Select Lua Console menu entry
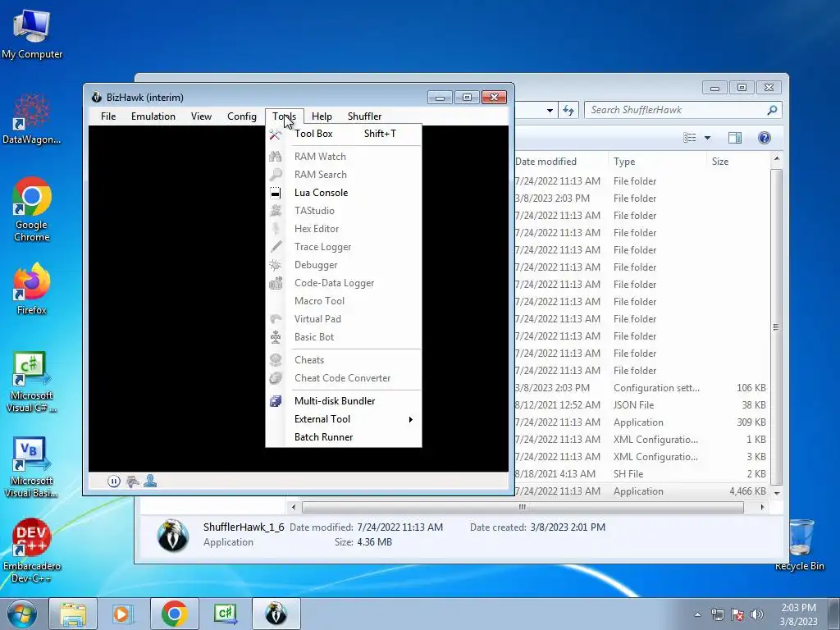 (x=344, y=193)
